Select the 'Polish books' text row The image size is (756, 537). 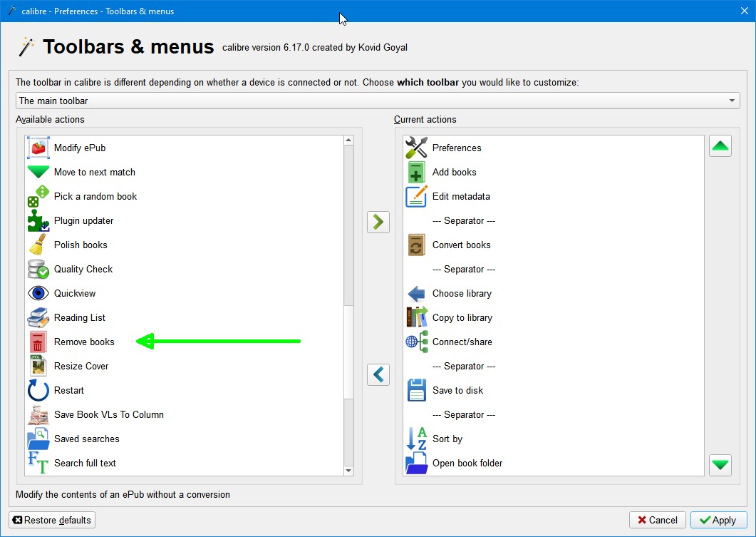click(x=184, y=245)
